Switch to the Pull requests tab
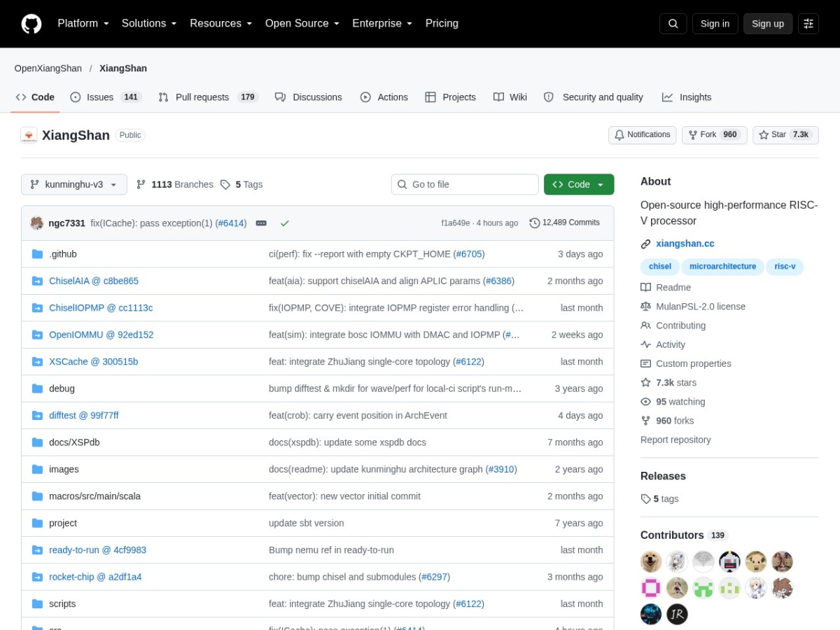Screen dimensions: 840x630 (x=209, y=97)
